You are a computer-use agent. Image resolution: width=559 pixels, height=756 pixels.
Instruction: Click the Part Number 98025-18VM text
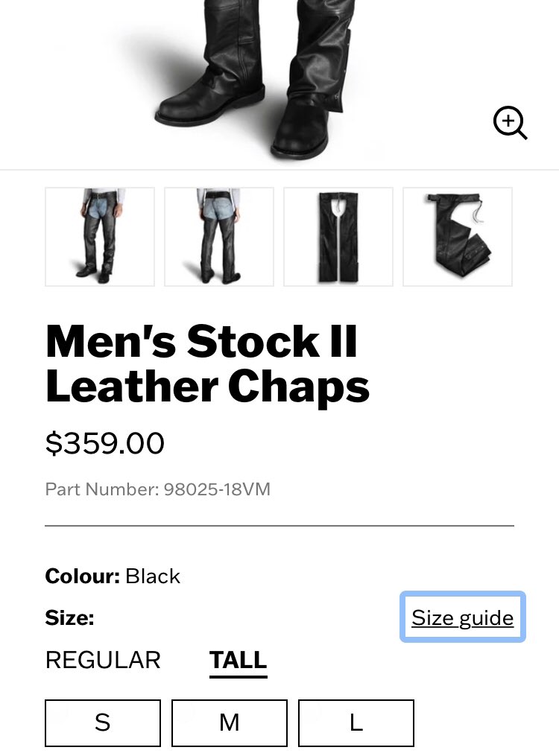158,489
